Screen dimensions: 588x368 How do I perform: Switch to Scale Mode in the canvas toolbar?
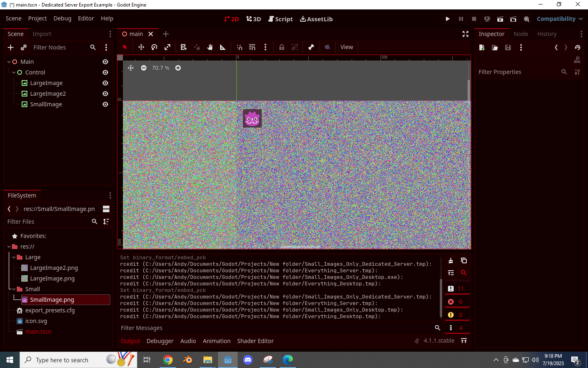click(x=167, y=47)
